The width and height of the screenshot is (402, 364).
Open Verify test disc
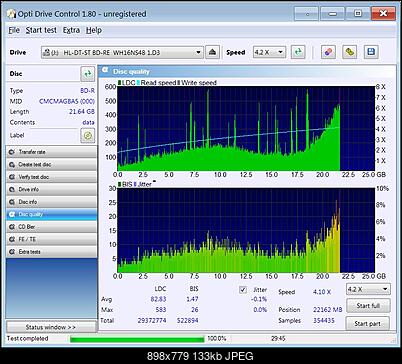52,177
